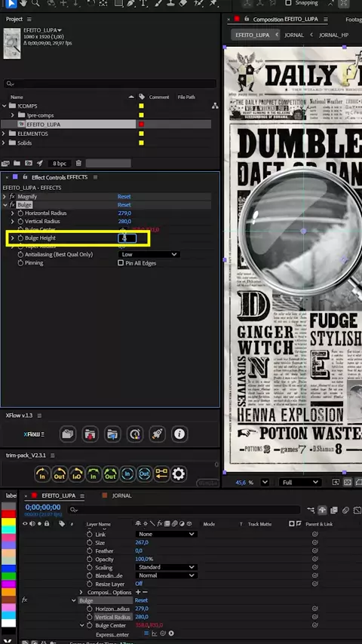Screen dimensions: 362x644
Task: Open the XFlow info button
Action: click(179, 434)
